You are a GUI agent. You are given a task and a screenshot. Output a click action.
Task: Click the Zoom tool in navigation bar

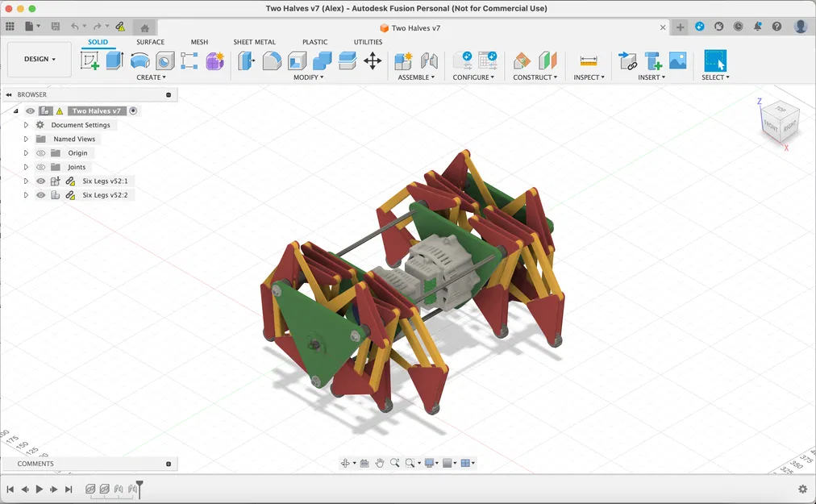pos(394,463)
